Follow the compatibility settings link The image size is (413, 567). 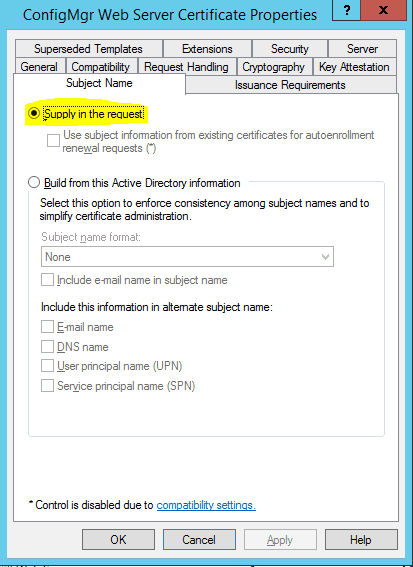pyautogui.click(x=206, y=505)
